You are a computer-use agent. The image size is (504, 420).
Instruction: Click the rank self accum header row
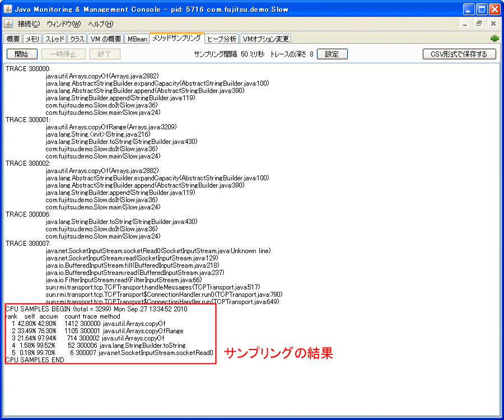coord(63,316)
